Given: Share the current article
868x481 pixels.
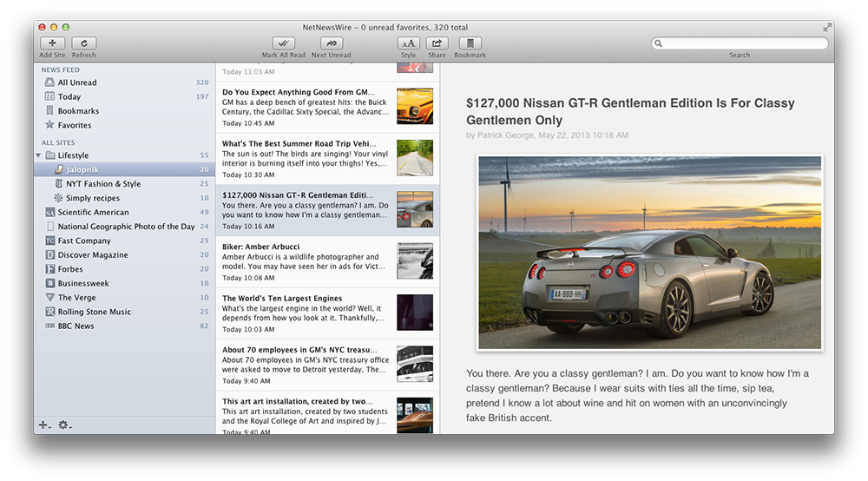Looking at the screenshot, I should click(x=437, y=43).
